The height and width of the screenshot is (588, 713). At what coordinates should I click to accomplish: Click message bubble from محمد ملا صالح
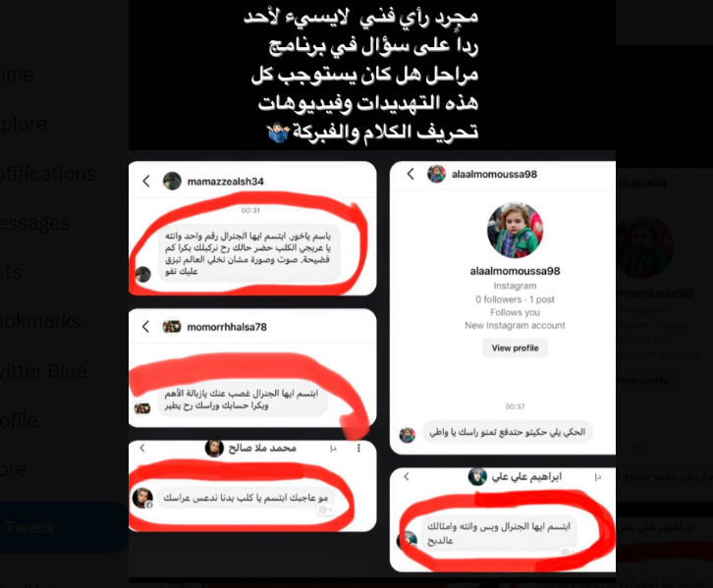tap(246, 498)
